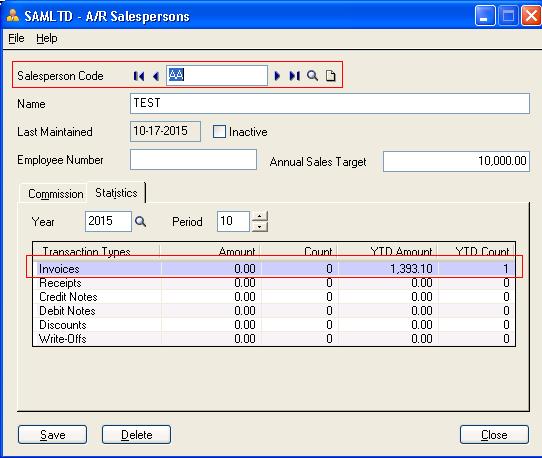Image resolution: width=542 pixels, height=458 pixels.
Task: Jump to last salesperson record icon
Action: pyautogui.click(x=295, y=76)
